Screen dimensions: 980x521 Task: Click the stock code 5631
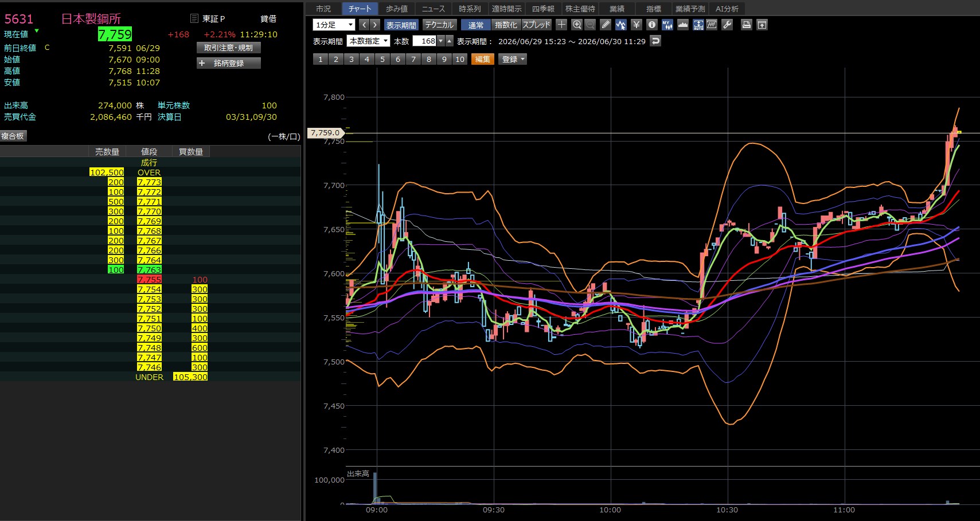point(19,19)
